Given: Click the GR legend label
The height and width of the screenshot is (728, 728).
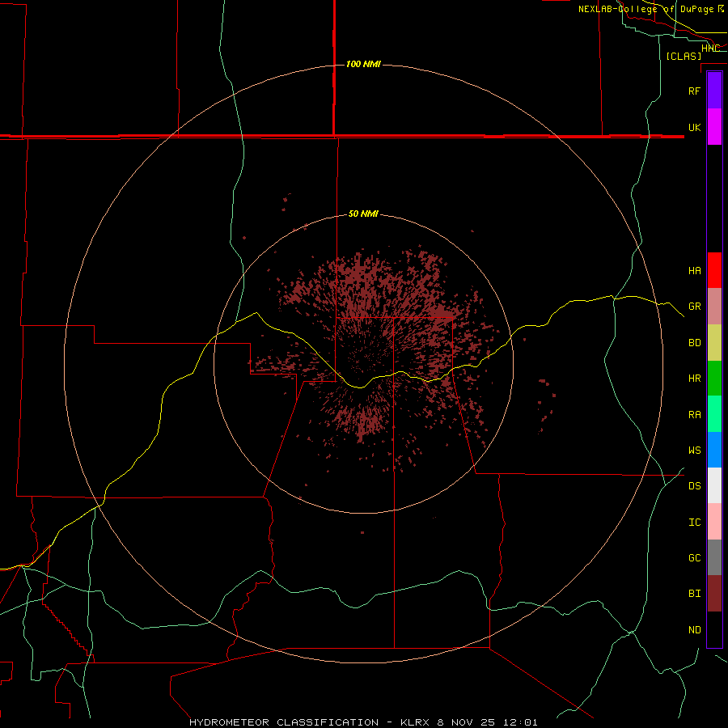Looking at the screenshot, I should click(x=694, y=307).
